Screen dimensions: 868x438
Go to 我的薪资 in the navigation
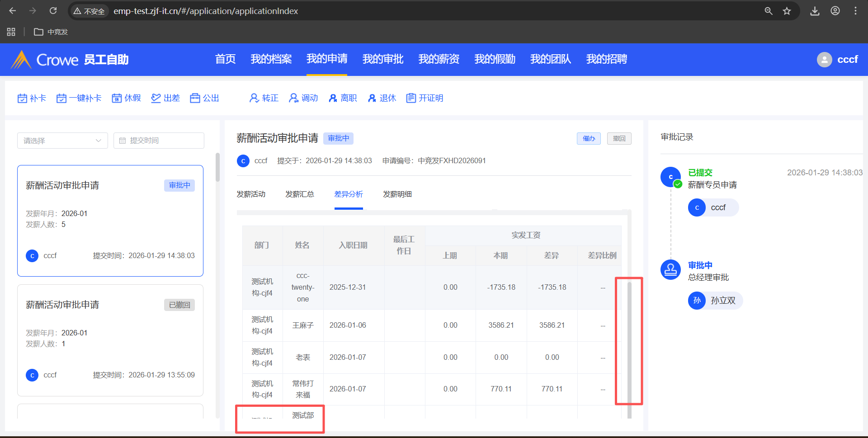click(x=439, y=59)
